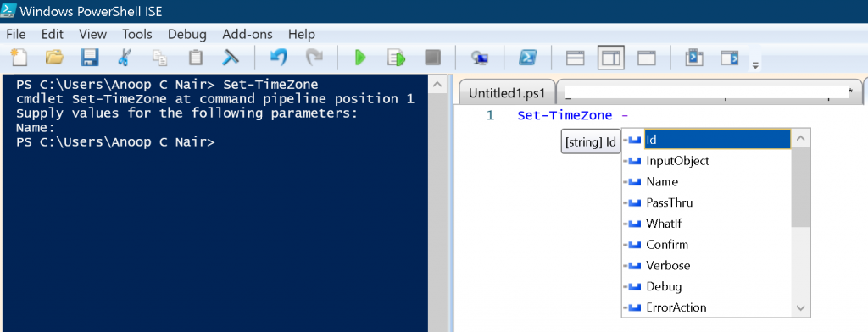
Task: Click the console prompt after Name:
Action: (114, 141)
